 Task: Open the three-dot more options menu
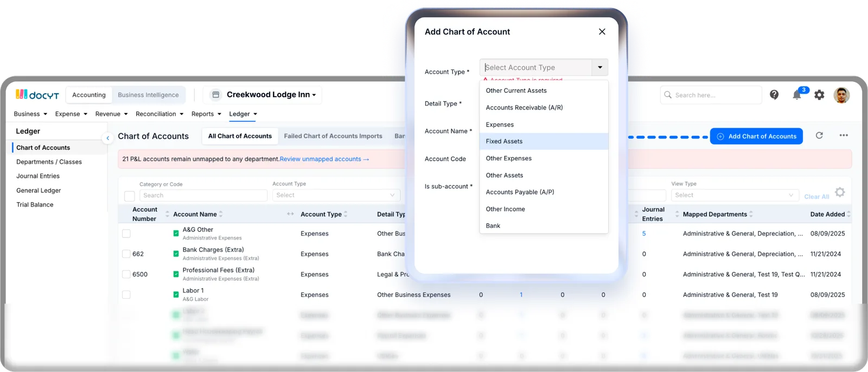(844, 136)
